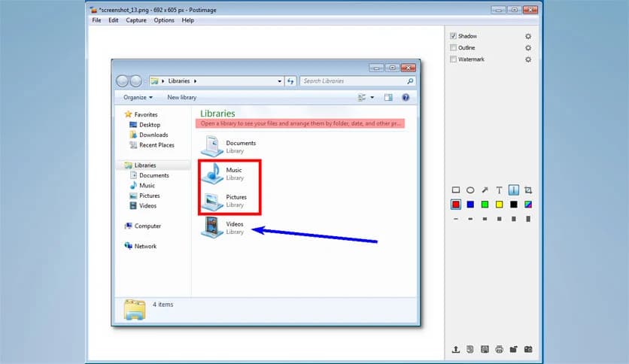629x364 pixels.
Task: Choose the thinnest line width
Action: click(x=456, y=219)
